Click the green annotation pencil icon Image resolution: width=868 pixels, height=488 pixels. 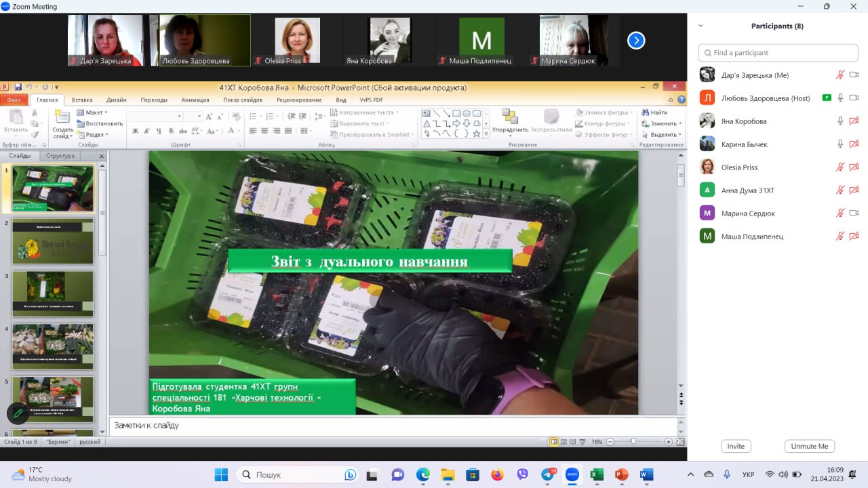pos(18,412)
